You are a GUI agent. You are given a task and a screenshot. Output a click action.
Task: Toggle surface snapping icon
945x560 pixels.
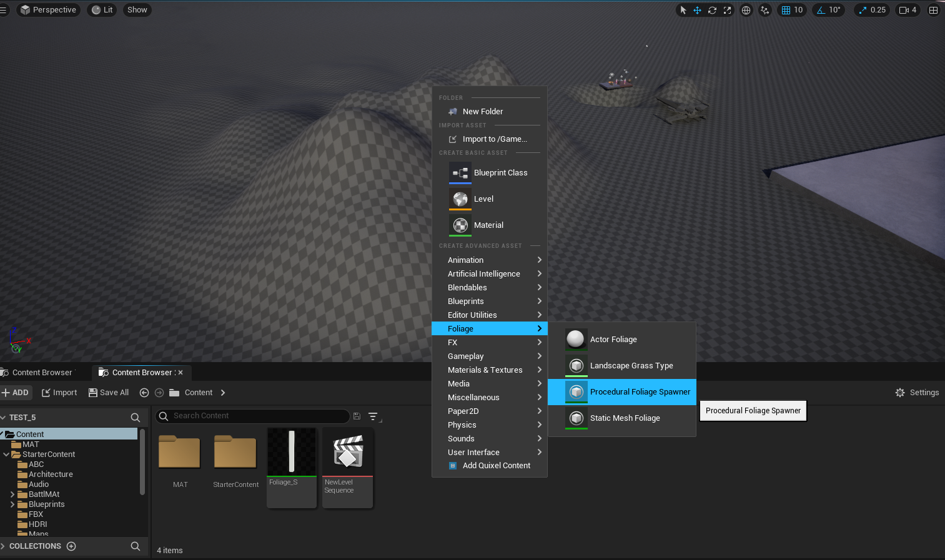[765, 10]
